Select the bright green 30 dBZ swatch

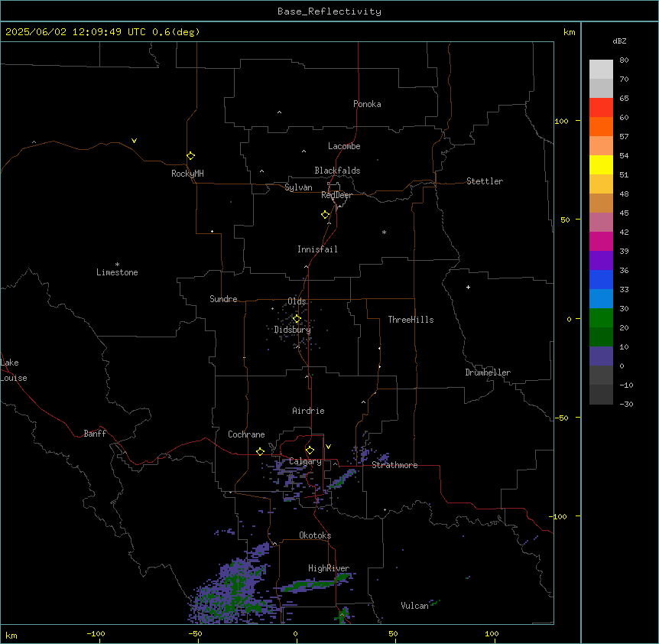pyautogui.click(x=601, y=317)
